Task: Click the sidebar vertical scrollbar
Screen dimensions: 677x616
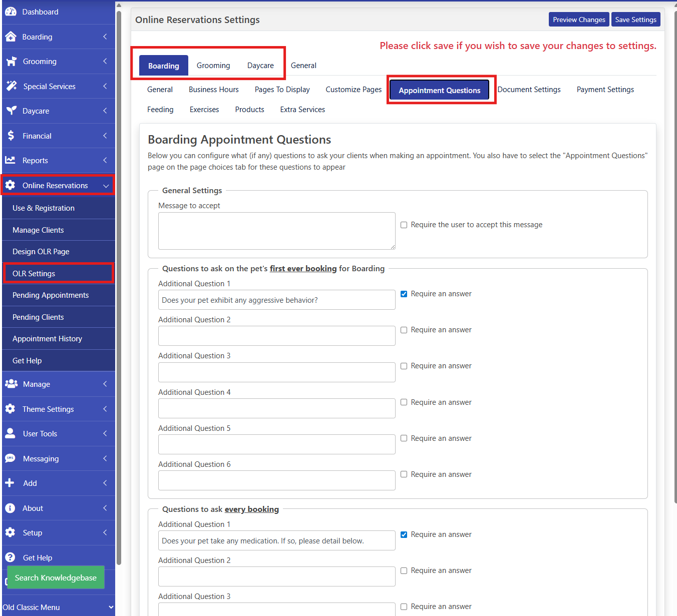Action: click(119, 288)
